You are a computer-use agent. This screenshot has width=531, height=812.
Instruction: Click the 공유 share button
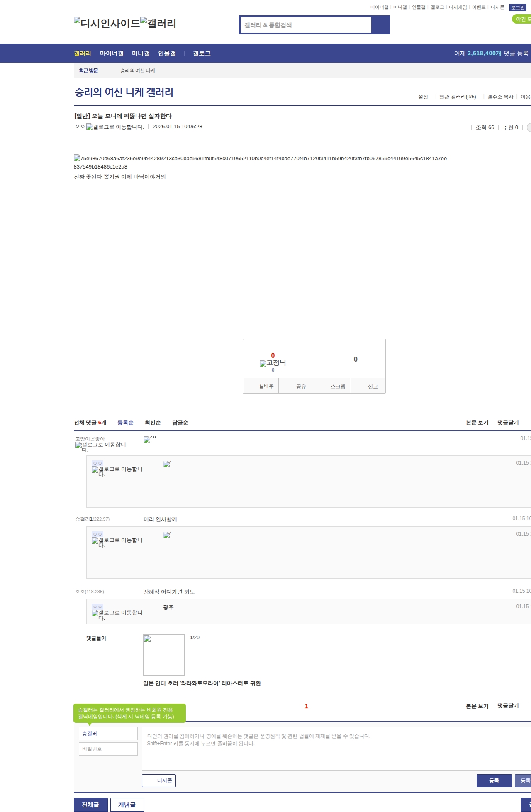click(x=297, y=386)
